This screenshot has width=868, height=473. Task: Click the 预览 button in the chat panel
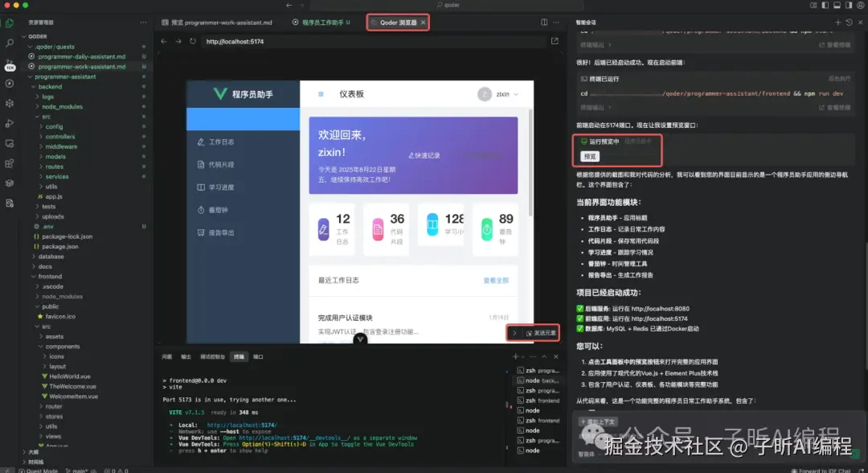pyautogui.click(x=590, y=156)
